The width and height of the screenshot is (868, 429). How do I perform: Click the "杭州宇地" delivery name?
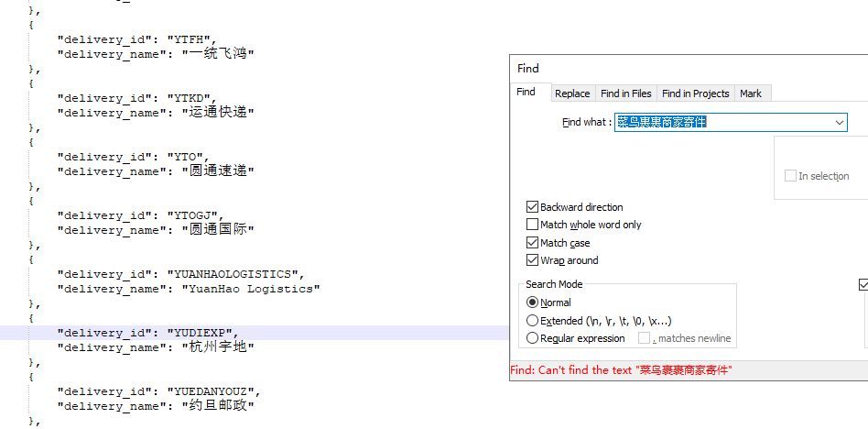(218, 347)
